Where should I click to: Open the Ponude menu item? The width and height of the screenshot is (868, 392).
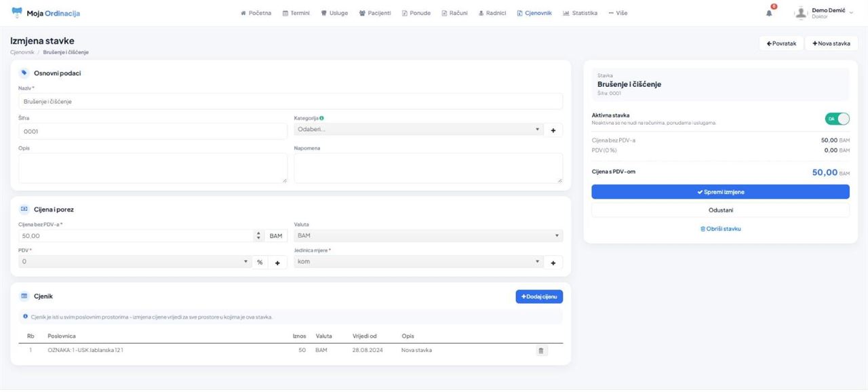coord(416,13)
